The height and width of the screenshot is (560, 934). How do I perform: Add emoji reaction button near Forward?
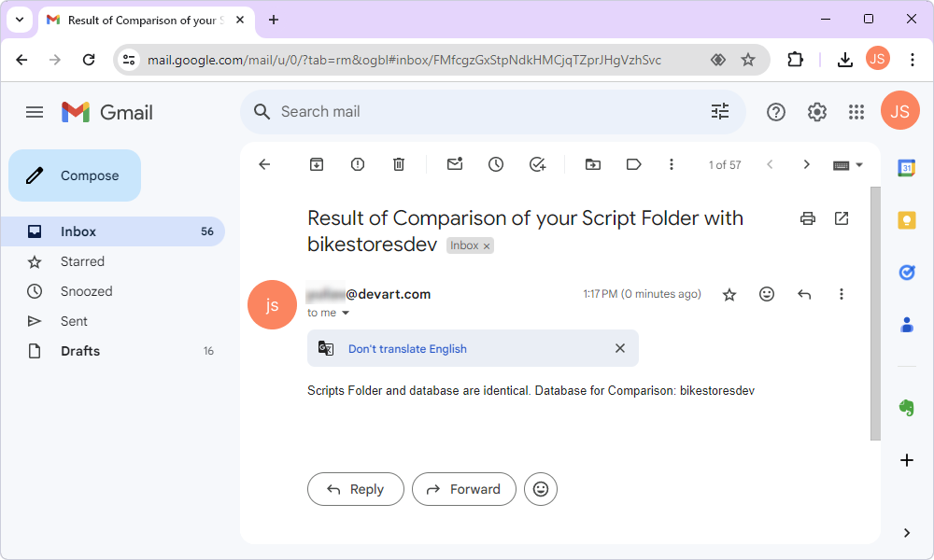pos(540,489)
